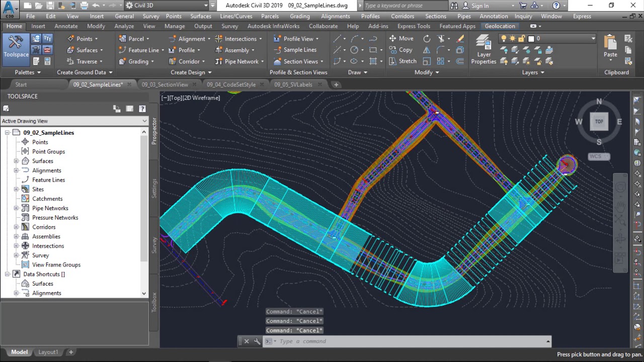Toggle the Survey vertical tab in Toolspace

(x=154, y=245)
